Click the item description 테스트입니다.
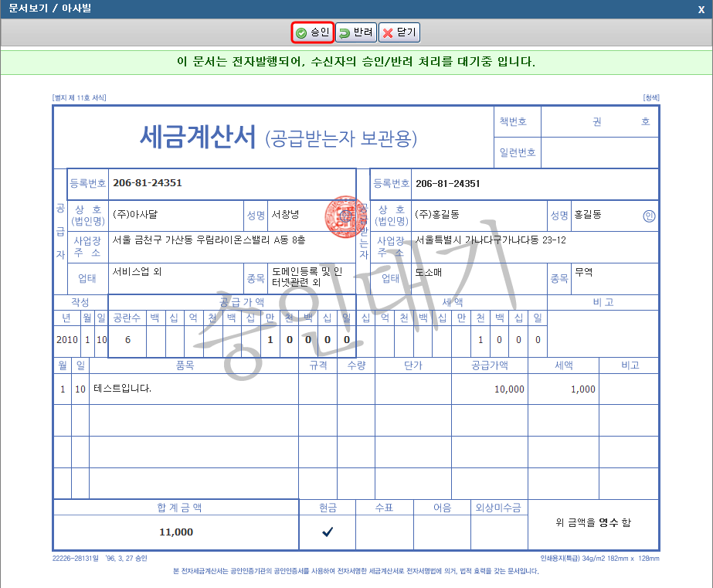This screenshot has height=588, width=713. pyautogui.click(x=122, y=389)
